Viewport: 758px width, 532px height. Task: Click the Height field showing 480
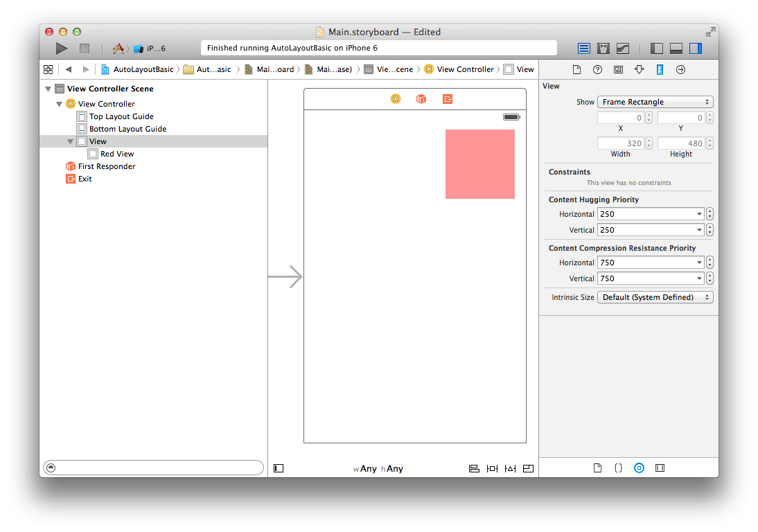coord(681,143)
